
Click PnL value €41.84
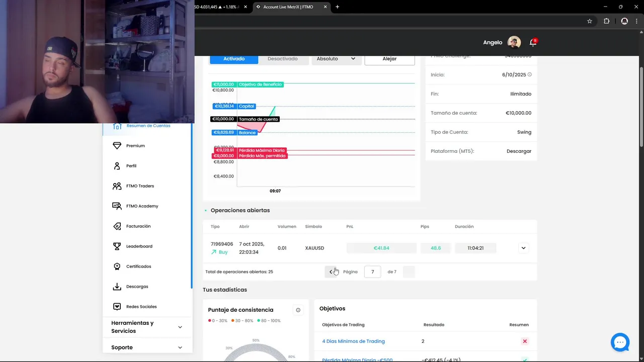[x=381, y=248]
